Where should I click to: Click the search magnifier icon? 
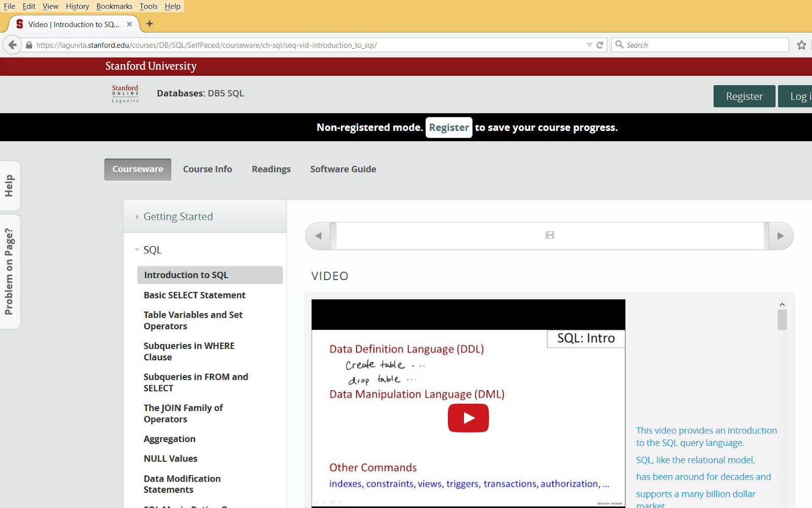tap(619, 44)
